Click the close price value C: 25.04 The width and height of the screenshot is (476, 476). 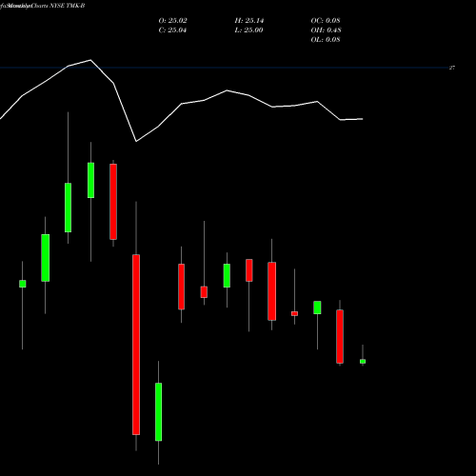[172, 30]
